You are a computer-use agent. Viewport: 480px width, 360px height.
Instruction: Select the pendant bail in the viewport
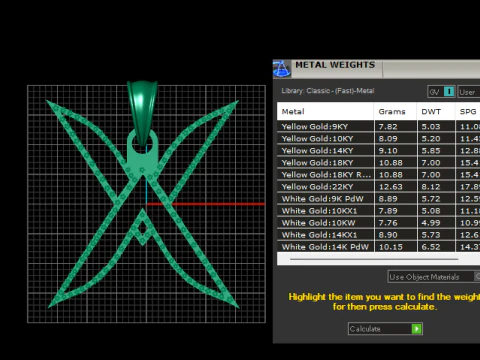pyautogui.click(x=142, y=112)
